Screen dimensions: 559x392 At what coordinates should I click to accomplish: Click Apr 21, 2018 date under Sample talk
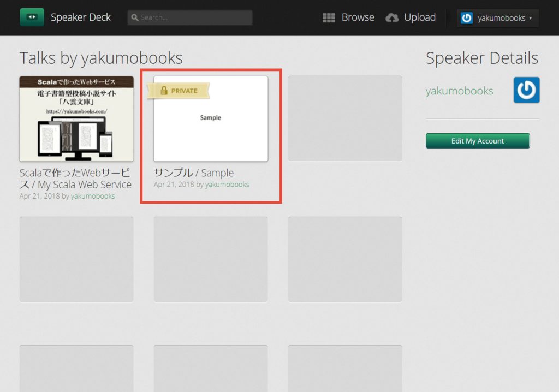pos(174,185)
